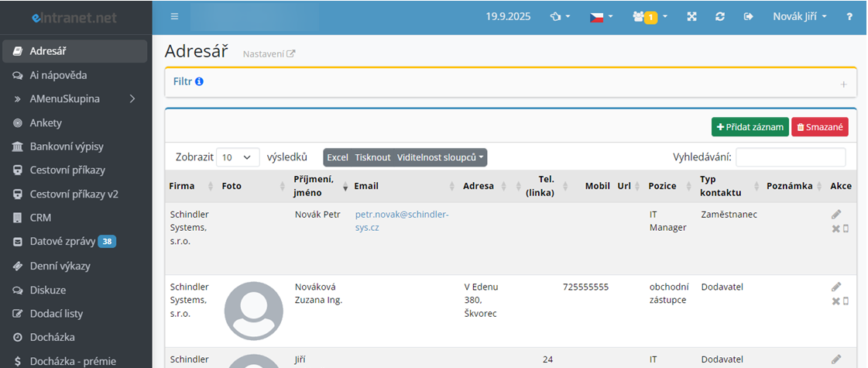This screenshot has height=368, width=868.
Task: Open Adresář in the sidebar
Action: click(x=75, y=51)
